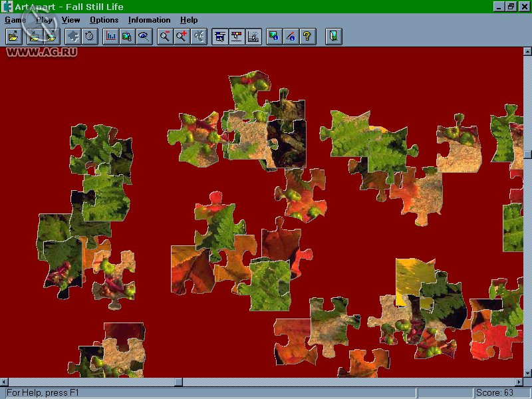Open the Options menu
532x399 pixels.
(104, 20)
